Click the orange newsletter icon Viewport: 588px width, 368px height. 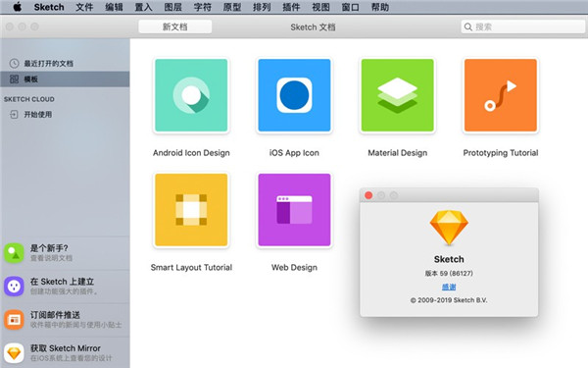click(15, 320)
